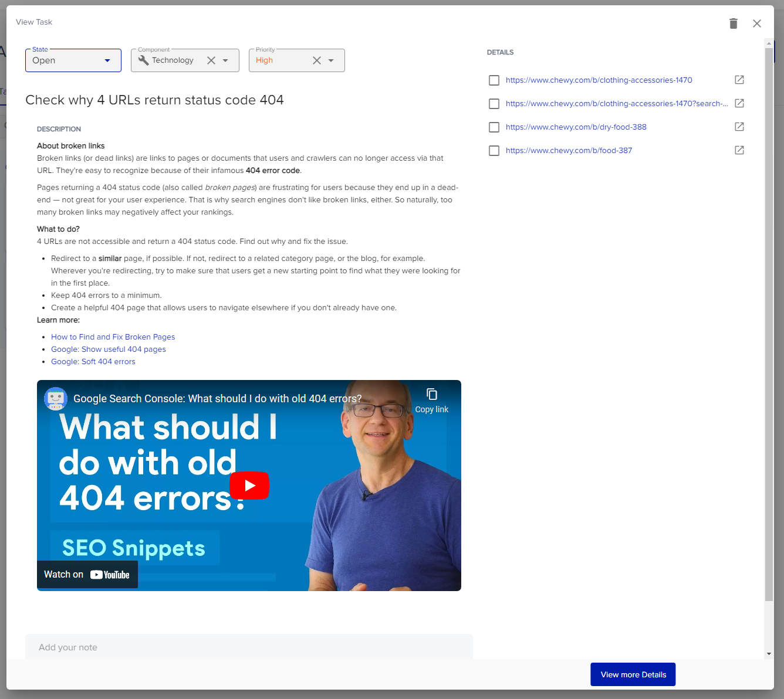Click the scrollbar up arrow
The width and height of the screenshot is (784, 699).
click(769, 43)
